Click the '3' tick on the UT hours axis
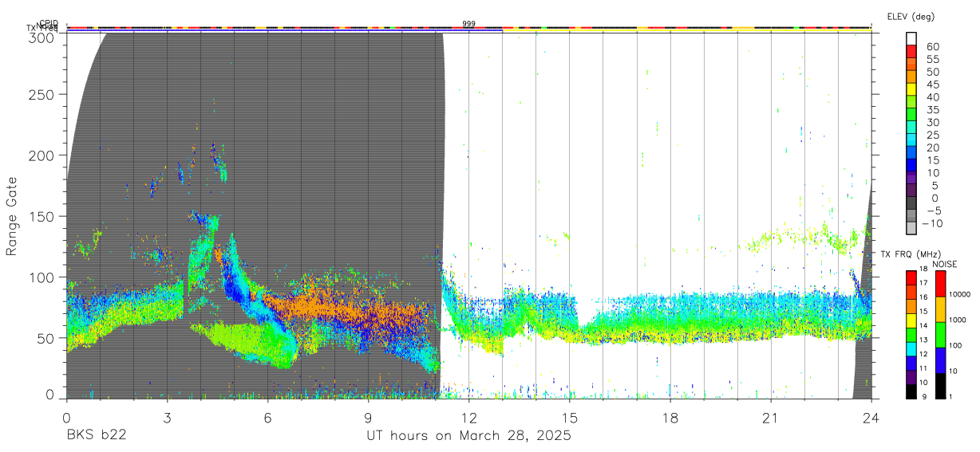The height and width of the screenshot is (452, 980). click(x=167, y=417)
